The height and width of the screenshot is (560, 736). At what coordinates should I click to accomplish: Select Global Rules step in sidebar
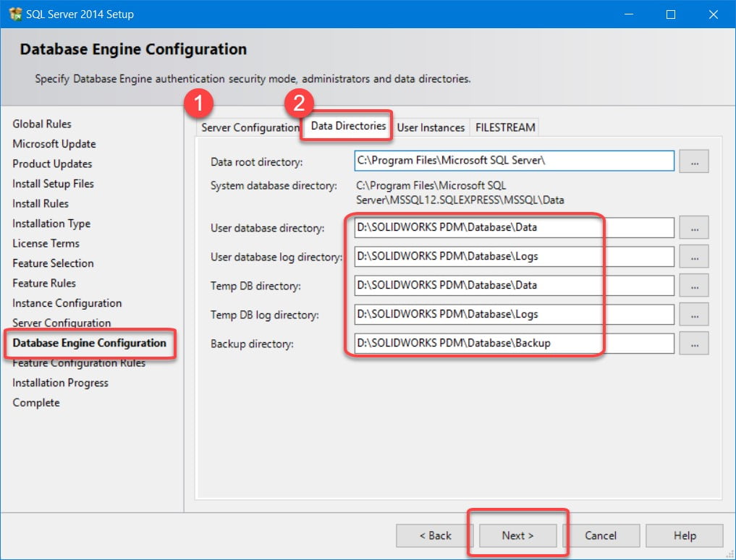pos(42,124)
